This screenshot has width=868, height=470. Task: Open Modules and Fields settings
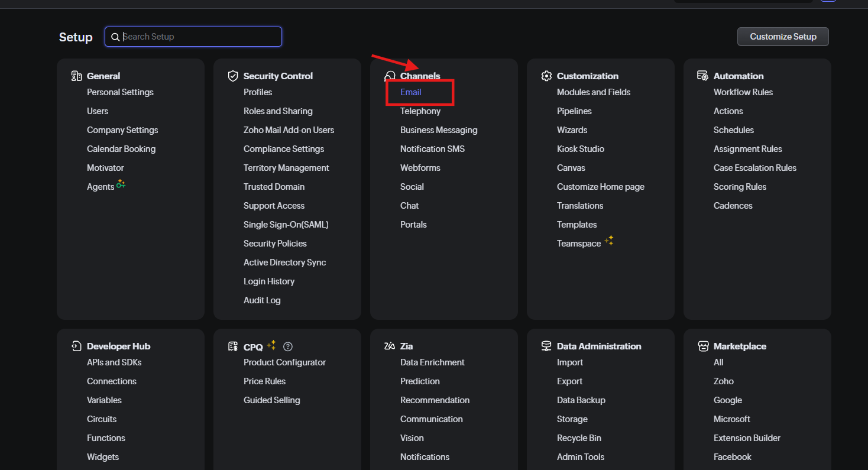tap(593, 92)
